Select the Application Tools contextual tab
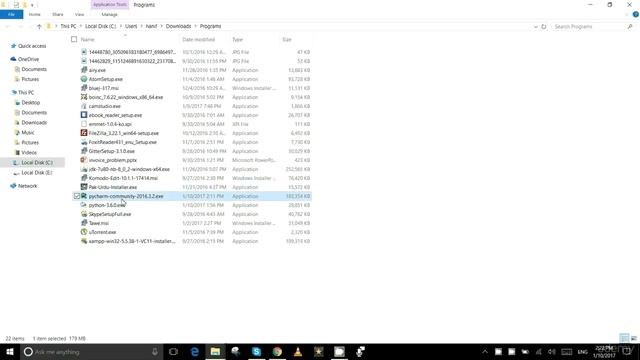This screenshot has width=640, height=360. (x=109, y=4)
